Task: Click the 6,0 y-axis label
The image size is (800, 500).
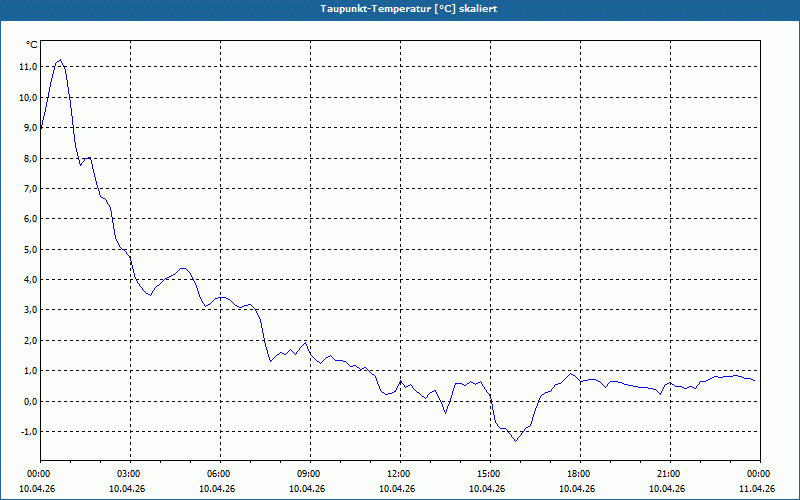Action: coord(30,219)
